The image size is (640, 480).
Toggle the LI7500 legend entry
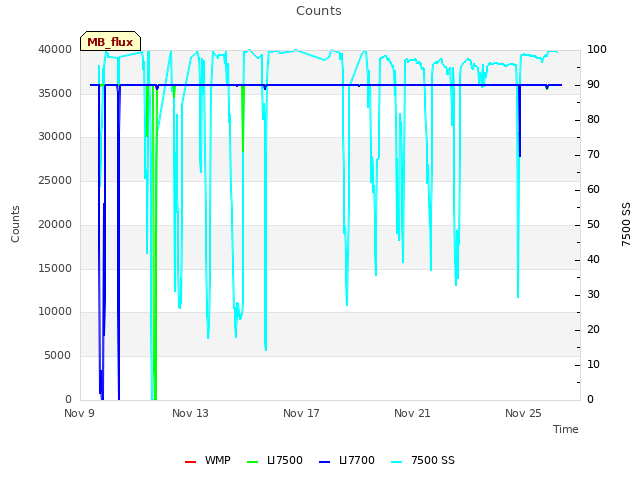[275, 460]
